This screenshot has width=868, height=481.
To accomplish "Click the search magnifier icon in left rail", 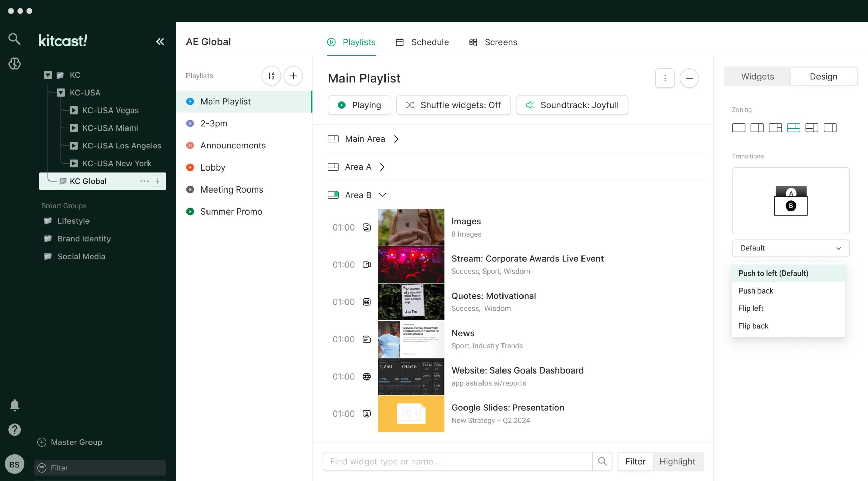I will [14, 39].
